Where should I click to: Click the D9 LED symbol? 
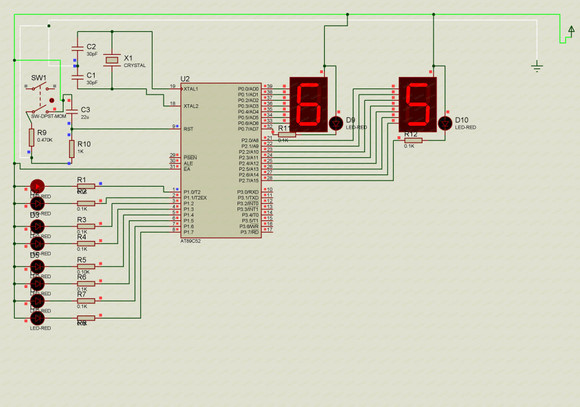(x=336, y=123)
